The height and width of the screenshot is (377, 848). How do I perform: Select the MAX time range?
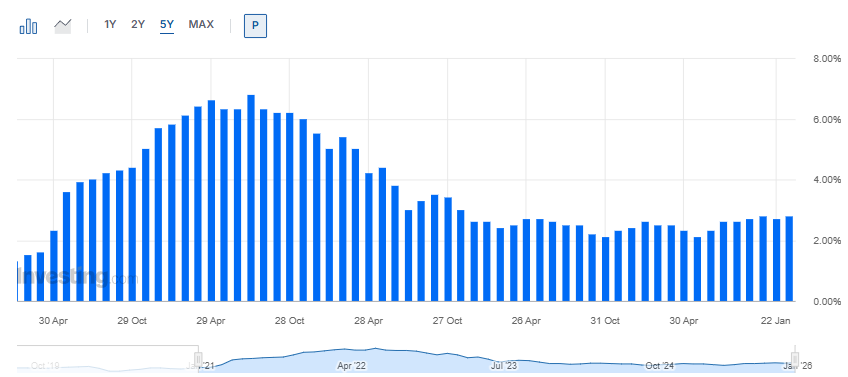201,24
